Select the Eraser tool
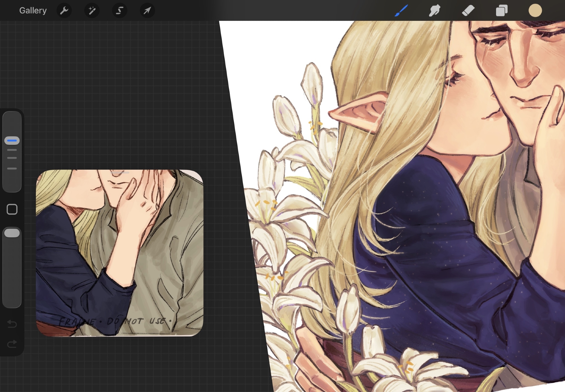This screenshot has width=565, height=392. tap(468, 11)
